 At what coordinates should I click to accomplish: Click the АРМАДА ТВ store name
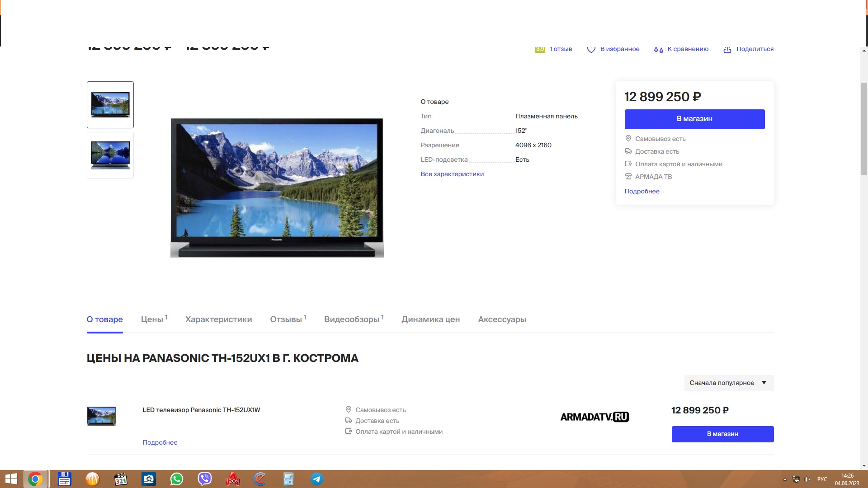pos(654,177)
